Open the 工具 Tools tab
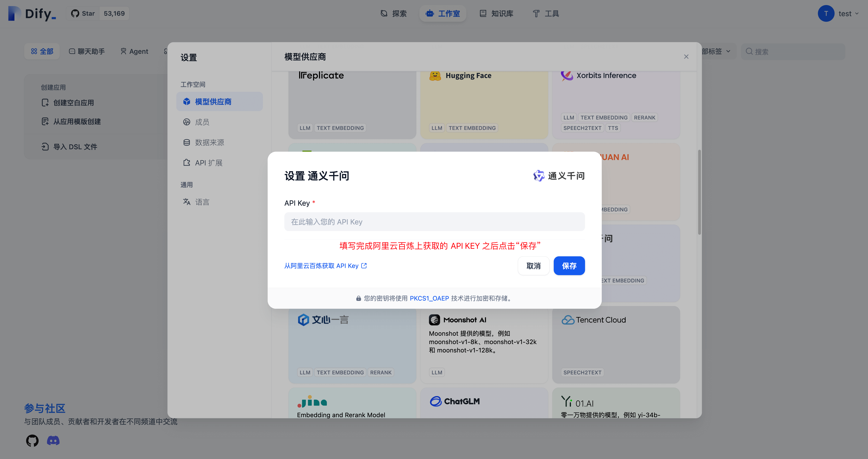This screenshot has height=459, width=868. 546,13
